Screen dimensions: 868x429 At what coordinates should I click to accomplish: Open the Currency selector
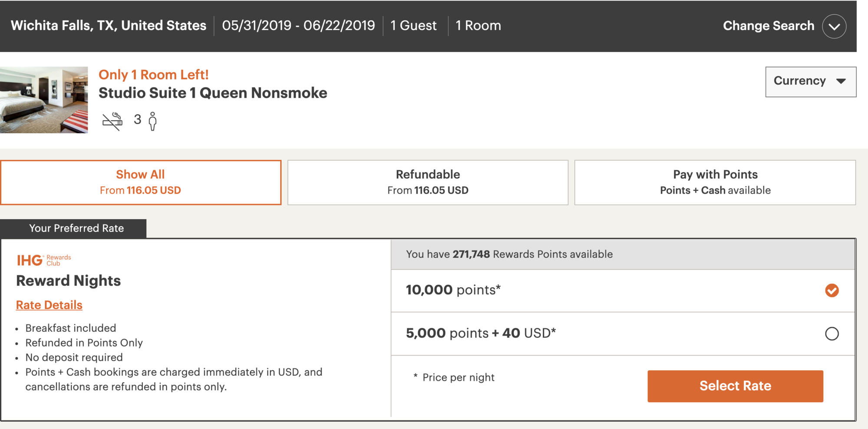(x=811, y=82)
